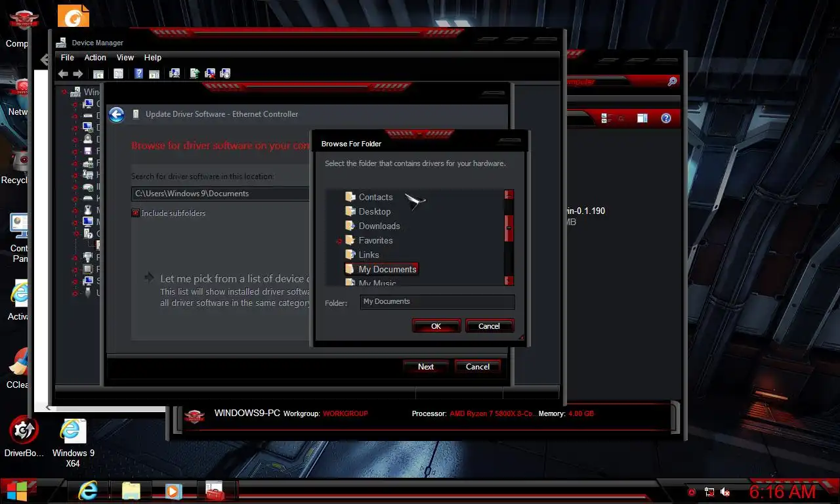Toggle the preview pane icon in background window
The height and width of the screenshot is (504, 840).
642,119
